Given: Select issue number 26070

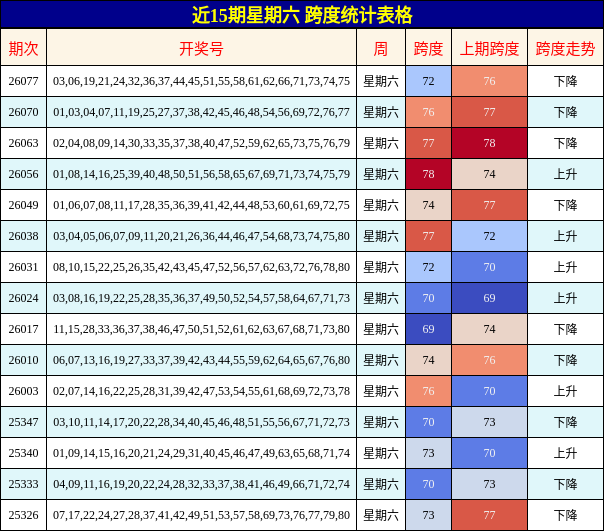Looking at the screenshot, I should (x=23, y=112).
